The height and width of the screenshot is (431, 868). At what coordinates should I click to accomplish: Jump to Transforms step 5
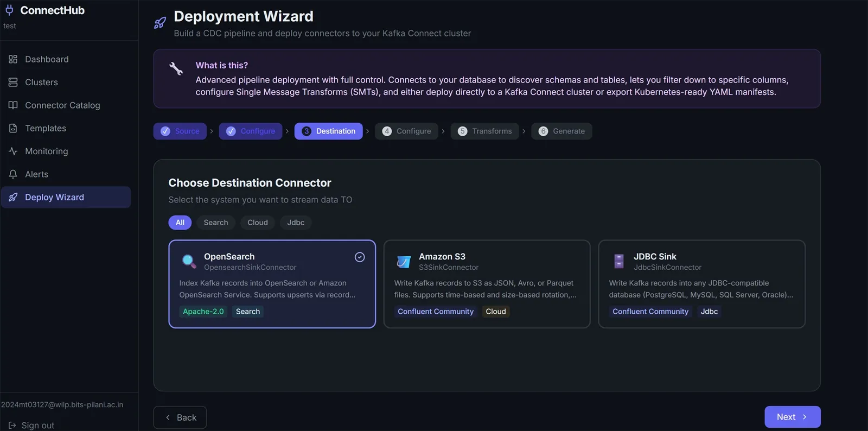pos(485,131)
